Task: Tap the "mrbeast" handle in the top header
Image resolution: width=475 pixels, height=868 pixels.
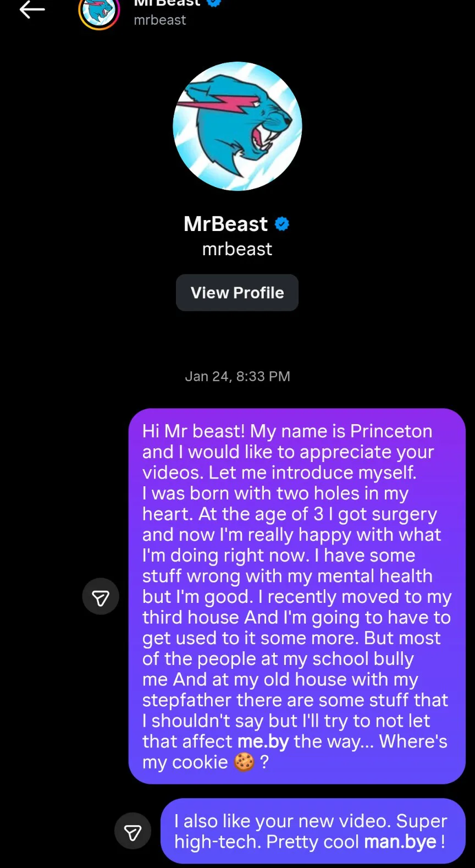Action: click(160, 20)
